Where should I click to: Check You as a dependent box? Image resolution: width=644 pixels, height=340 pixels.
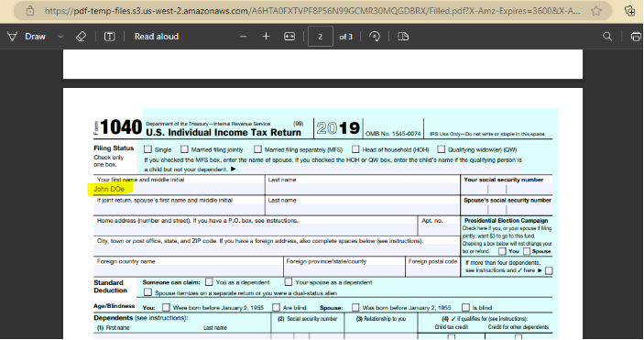209,282
